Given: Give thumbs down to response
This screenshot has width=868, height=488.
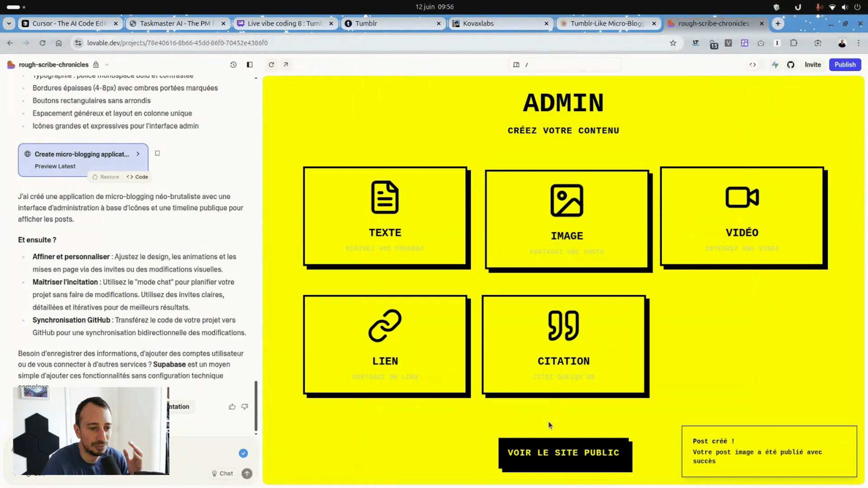Looking at the screenshot, I should click(245, 407).
